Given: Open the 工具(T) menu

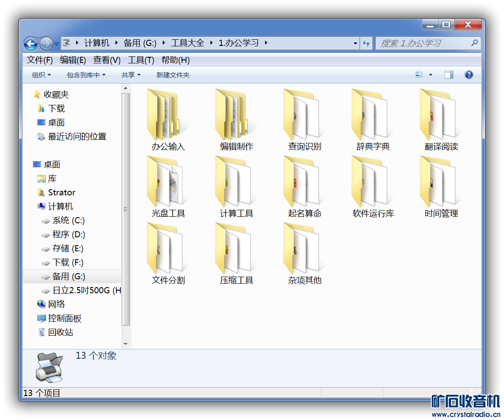Looking at the screenshot, I should tap(141, 60).
